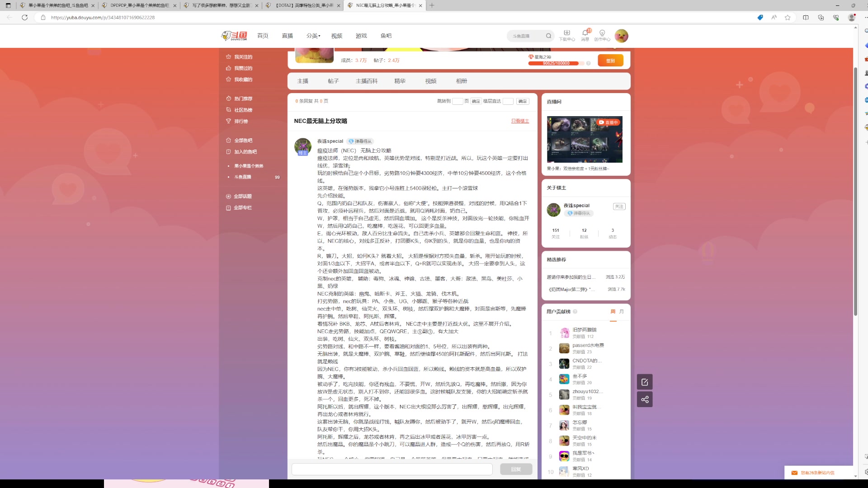Image resolution: width=868 pixels, height=488 pixels.
Task: Select the 热门推荐 flame icon in the sidebar
Action: click(x=229, y=98)
